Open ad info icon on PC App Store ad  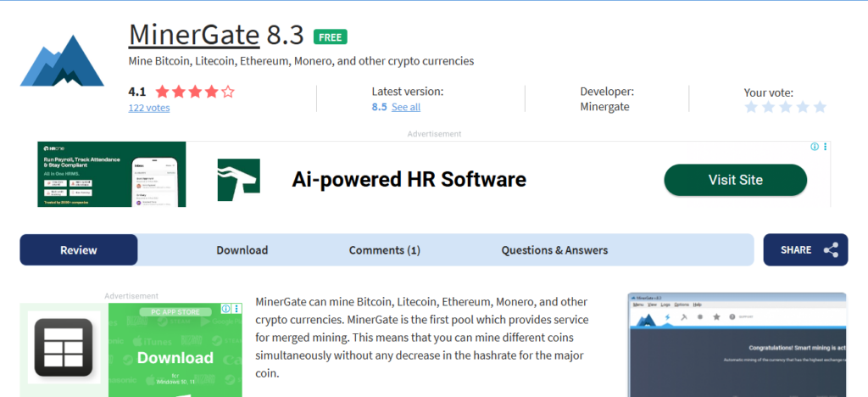coord(225,309)
